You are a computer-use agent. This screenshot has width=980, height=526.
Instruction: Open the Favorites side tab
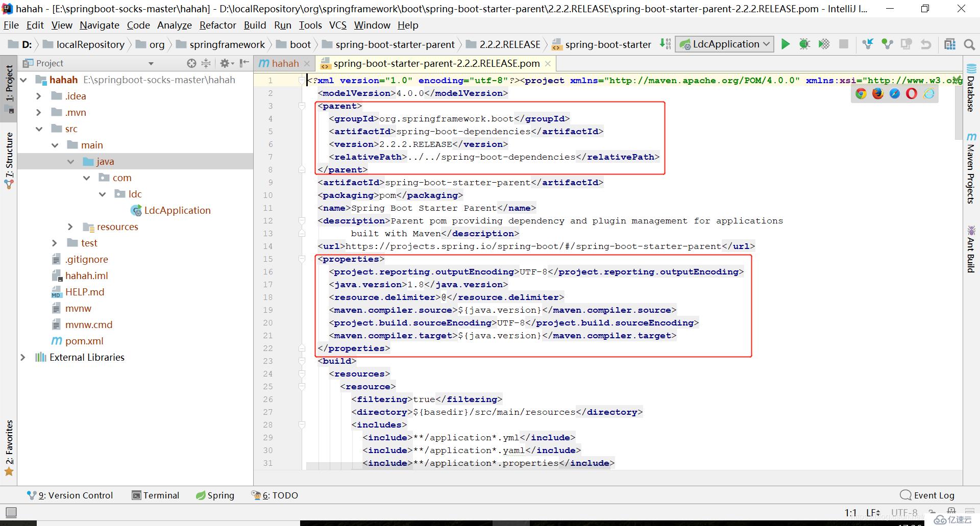(9, 447)
